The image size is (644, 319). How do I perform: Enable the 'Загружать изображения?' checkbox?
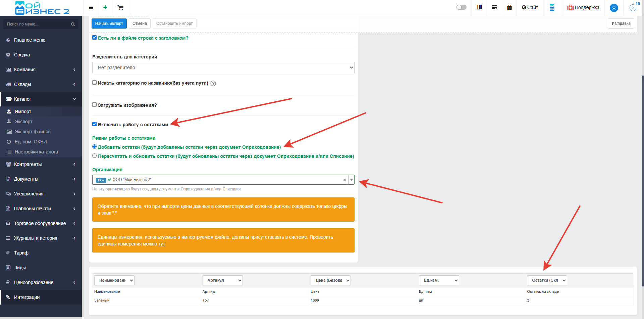pos(95,105)
